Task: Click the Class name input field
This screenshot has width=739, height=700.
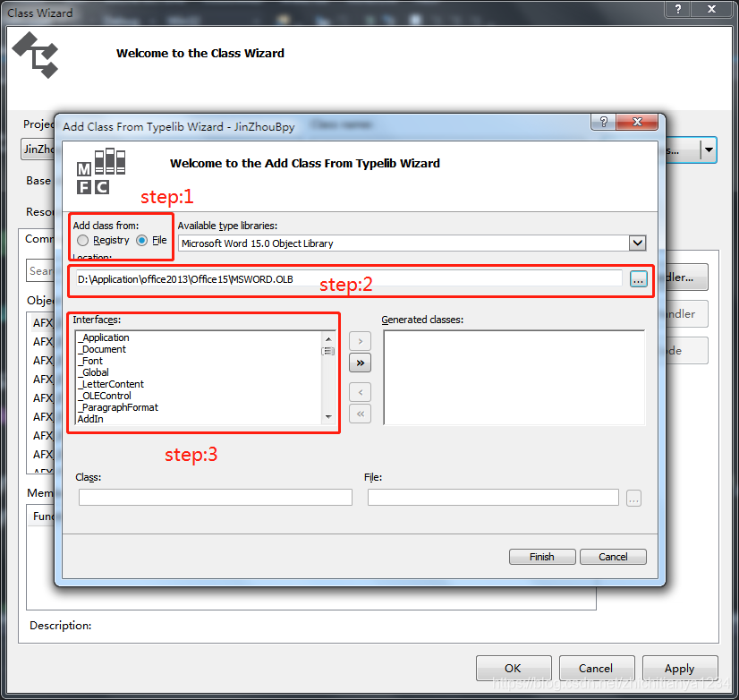Action: [216, 497]
